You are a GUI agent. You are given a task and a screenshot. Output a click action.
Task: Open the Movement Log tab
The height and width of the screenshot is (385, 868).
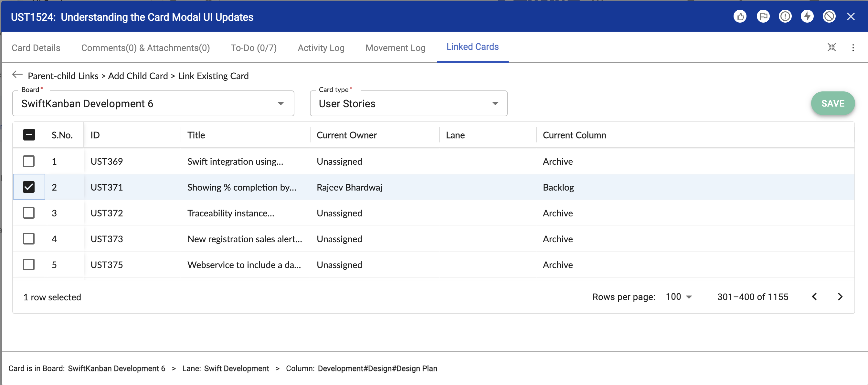click(395, 48)
